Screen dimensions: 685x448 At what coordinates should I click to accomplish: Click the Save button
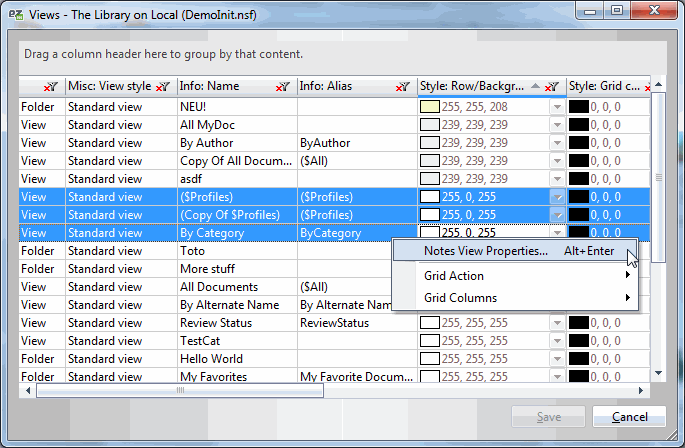[x=547, y=416]
